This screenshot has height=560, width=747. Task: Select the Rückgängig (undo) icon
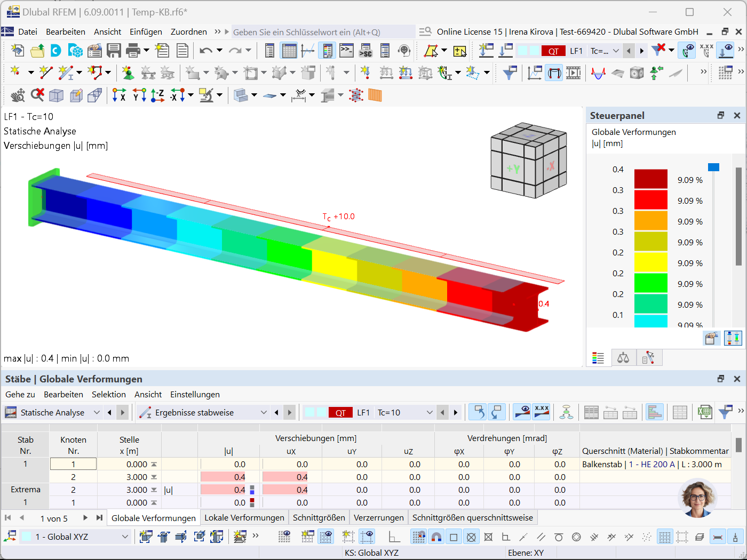coord(206,51)
